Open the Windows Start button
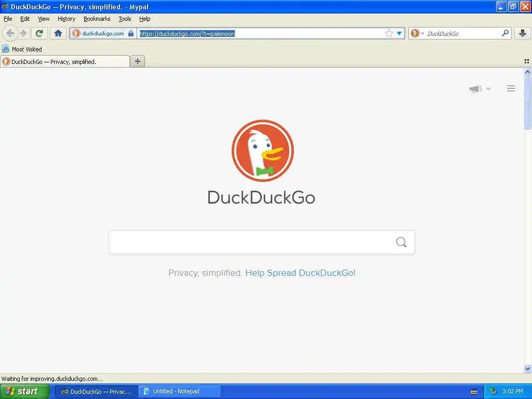 point(24,391)
